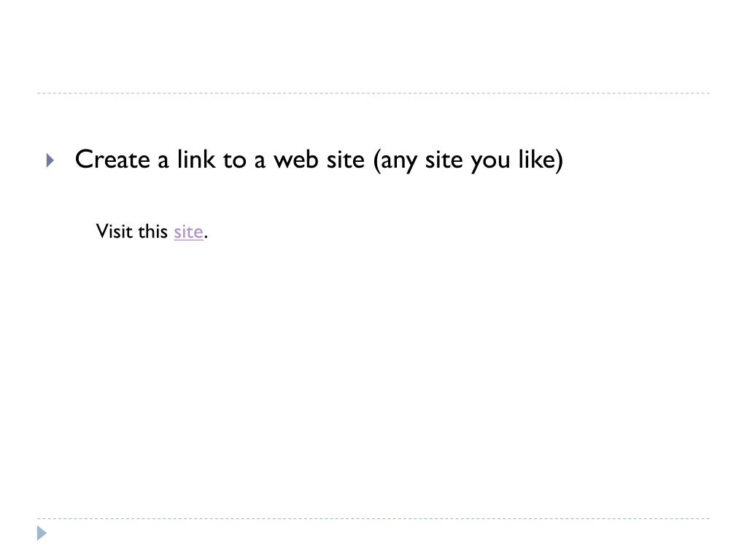Click 'like)' at the end of the heading

coord(541,160)
